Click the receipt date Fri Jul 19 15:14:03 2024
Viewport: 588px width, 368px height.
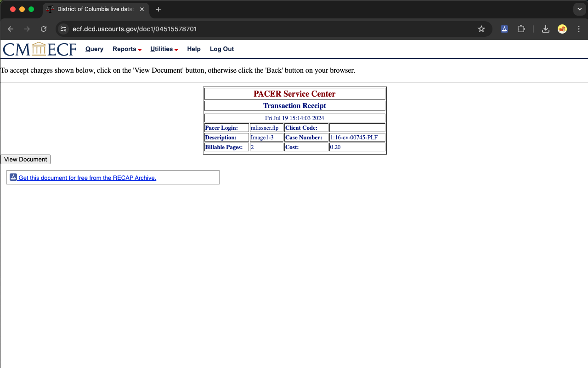point(294,118)
